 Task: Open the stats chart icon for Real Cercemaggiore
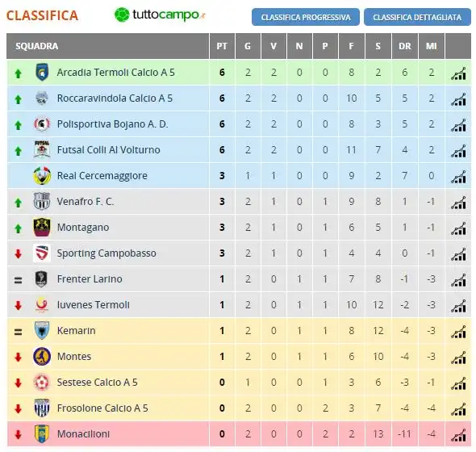tap(458, 176)
